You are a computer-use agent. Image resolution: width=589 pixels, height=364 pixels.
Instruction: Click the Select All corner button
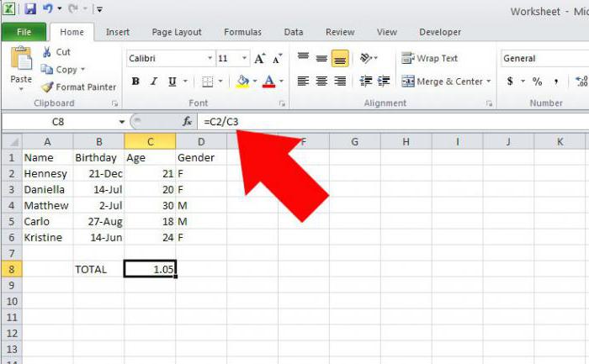[x=12, y=142]
